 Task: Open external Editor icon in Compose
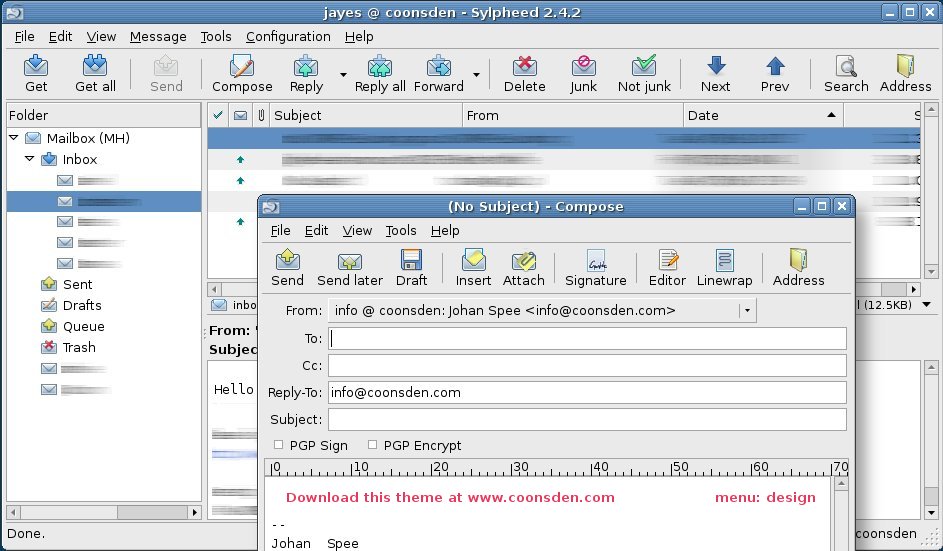pos(668,260)
